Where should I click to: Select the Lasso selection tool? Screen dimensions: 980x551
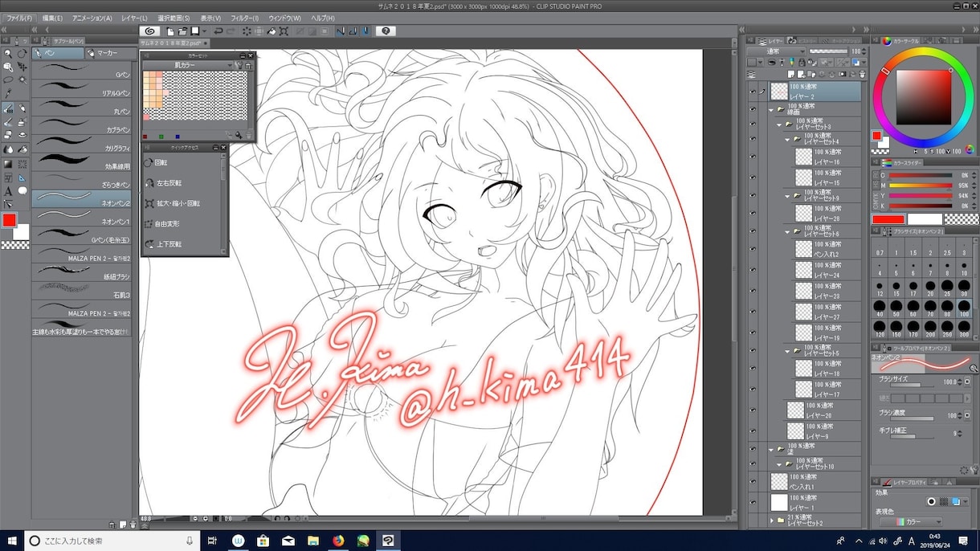(x=8, y=80)
